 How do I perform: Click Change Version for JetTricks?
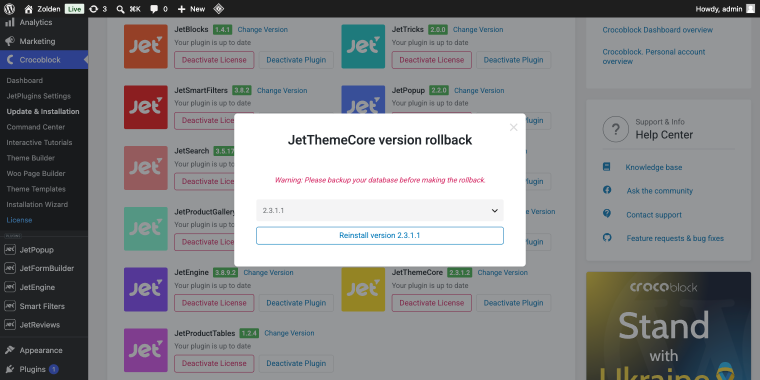(x=478, y=30)
